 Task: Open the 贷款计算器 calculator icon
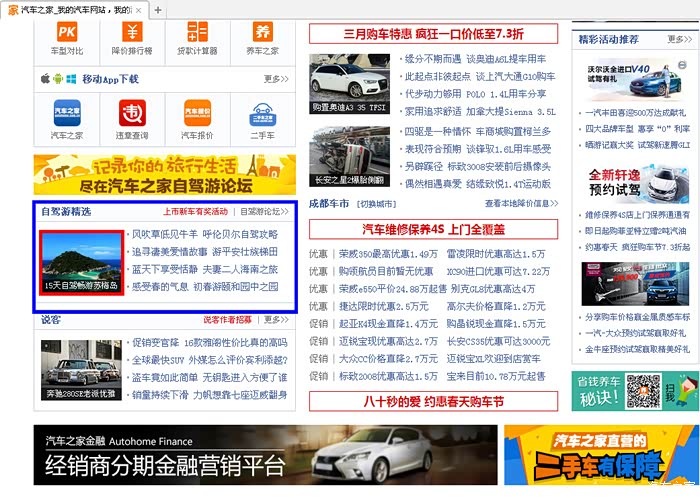[197, 32]
